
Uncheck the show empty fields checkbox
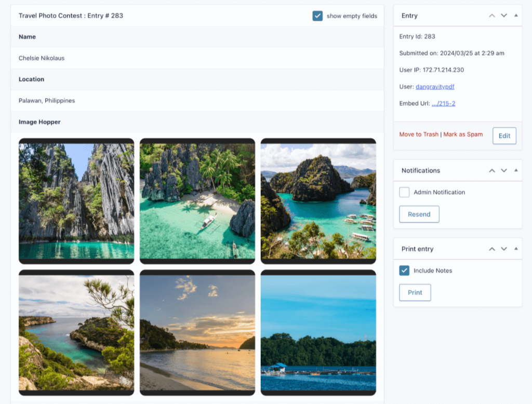click(317, 16)
